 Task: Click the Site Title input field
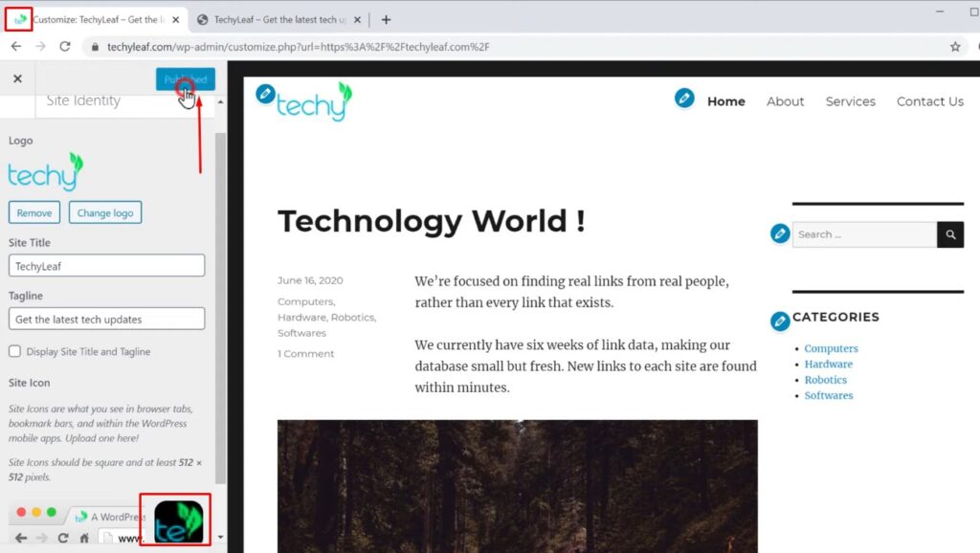(x=106, y=266)
